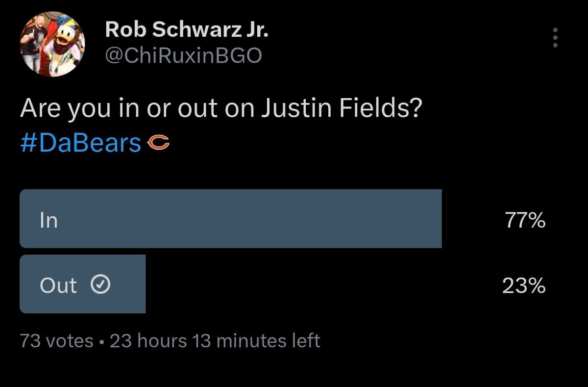Click the 77% result for In
Viewport: 588px width, 387px height.
coord(524,220)
